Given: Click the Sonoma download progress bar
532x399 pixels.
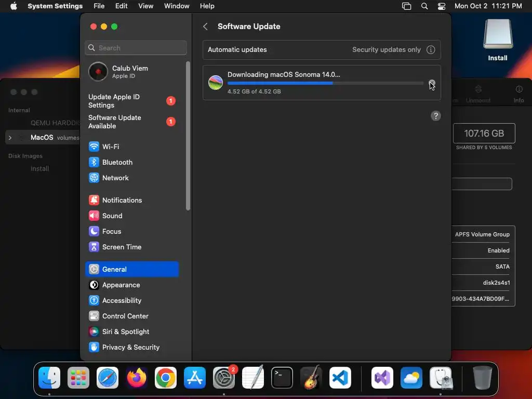Looking at the screenshot, I should pos(325,83).
